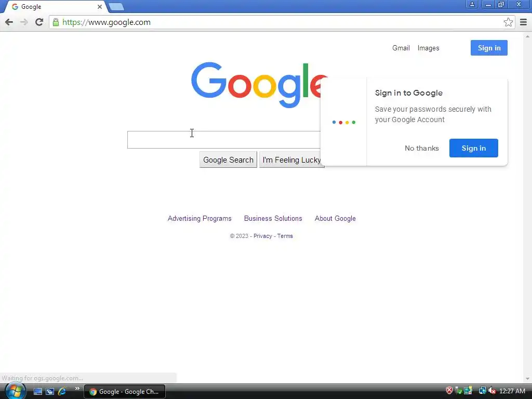The image size is (532, 399).
Task: Expand quick launch overflow chevron
Action: 77,389
